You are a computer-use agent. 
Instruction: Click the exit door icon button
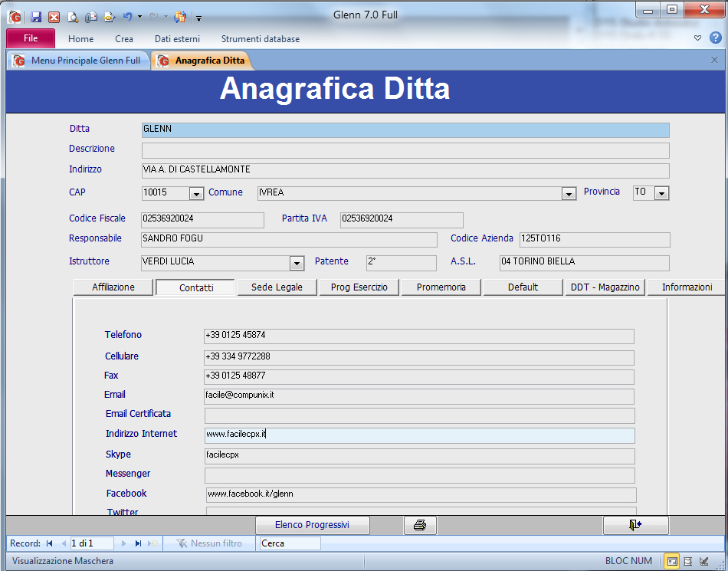tap(635, 525)
